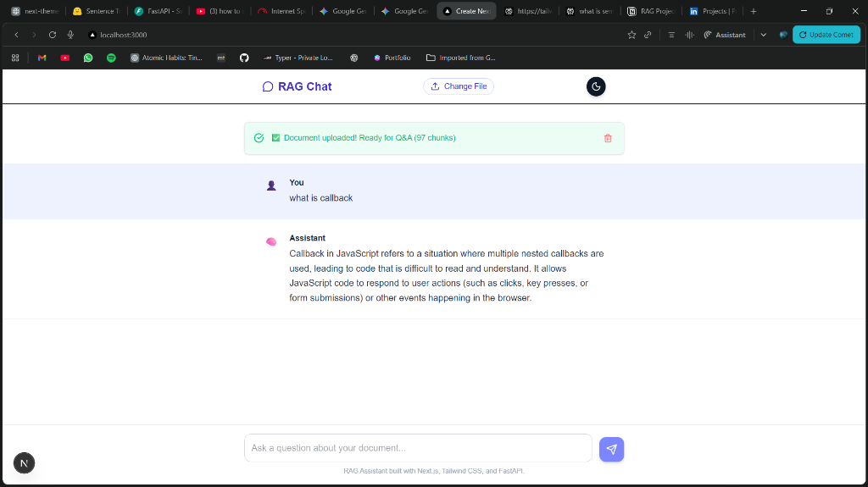
Task: Bookmark this page with the star icon
Action: [632, 35]
